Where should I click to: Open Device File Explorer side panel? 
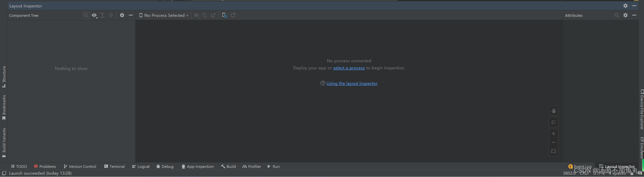[642, 110]
